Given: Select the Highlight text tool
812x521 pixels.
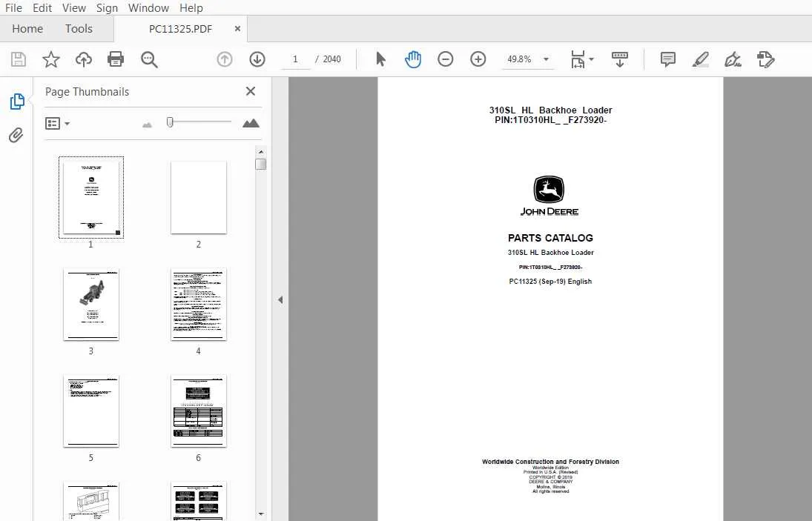Looking at the screenshot, I should pos(701,59).
